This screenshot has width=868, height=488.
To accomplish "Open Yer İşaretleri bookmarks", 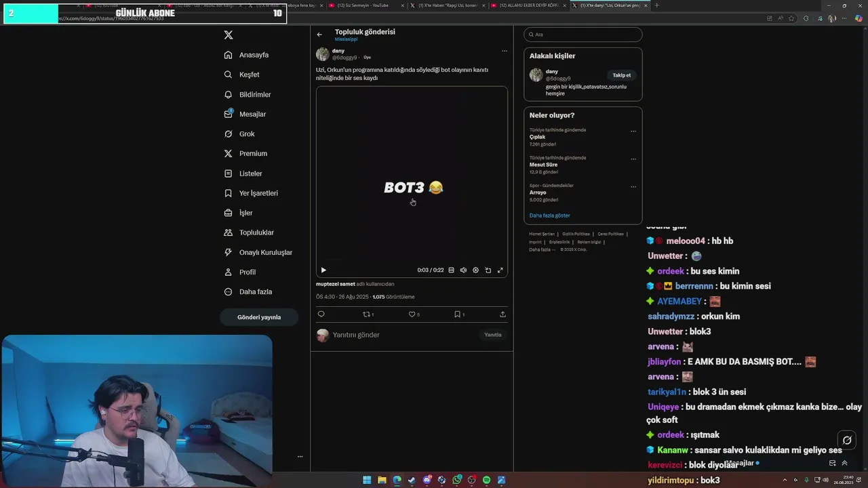I will tap(251, 193).
